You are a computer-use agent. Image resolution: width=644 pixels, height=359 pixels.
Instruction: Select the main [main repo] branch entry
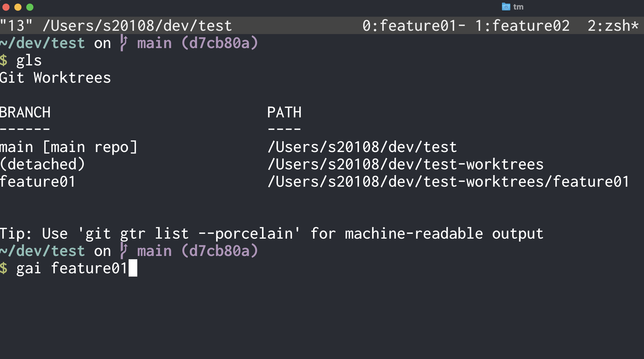[x=69, y=146]
